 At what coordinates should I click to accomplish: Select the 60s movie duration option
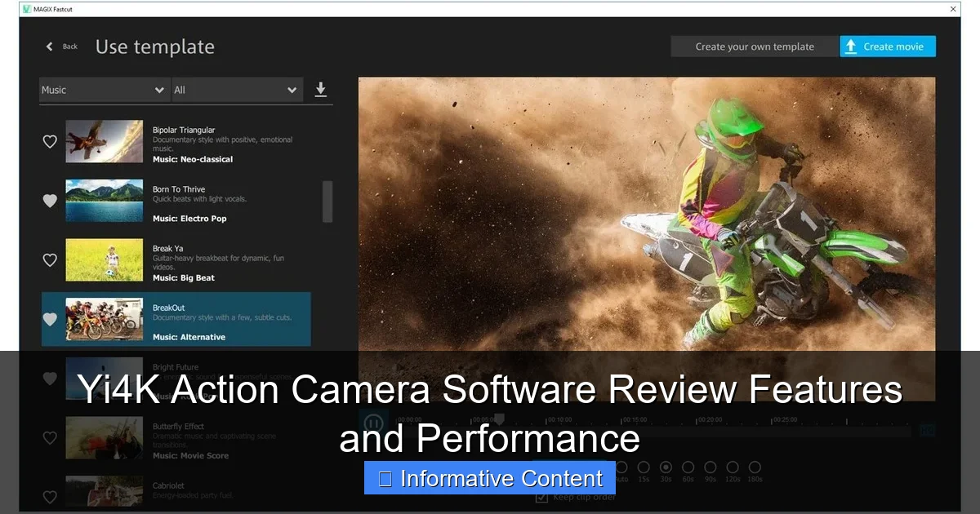coord(688,467)
